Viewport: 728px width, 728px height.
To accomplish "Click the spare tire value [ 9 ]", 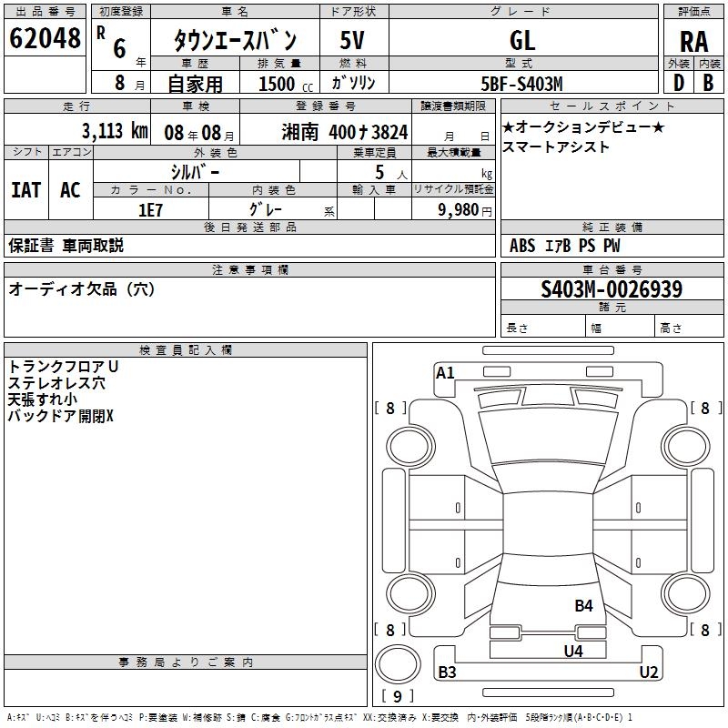I will tap(398, 696).
